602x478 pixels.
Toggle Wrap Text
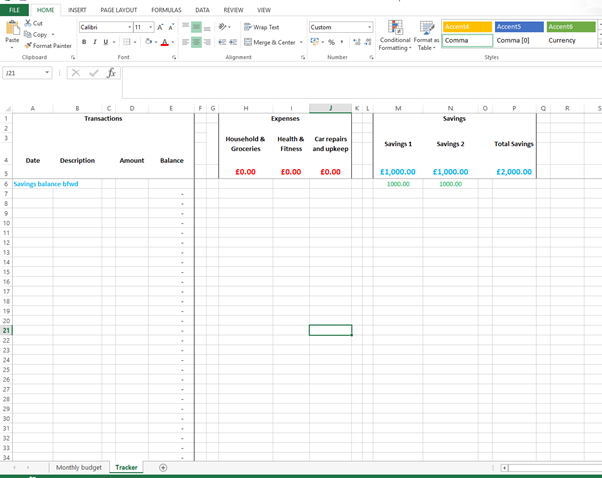pos(261,27)
